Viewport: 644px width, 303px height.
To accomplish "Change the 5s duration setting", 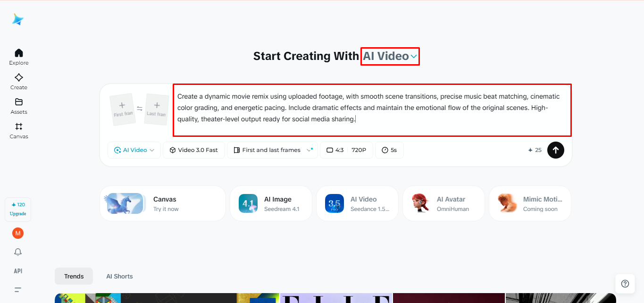I will (389, 150).
